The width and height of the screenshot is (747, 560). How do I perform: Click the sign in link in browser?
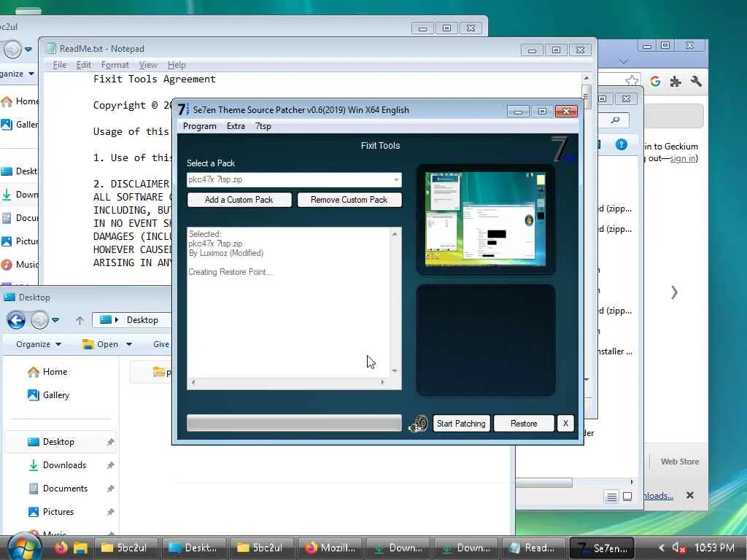click(683, 158)
